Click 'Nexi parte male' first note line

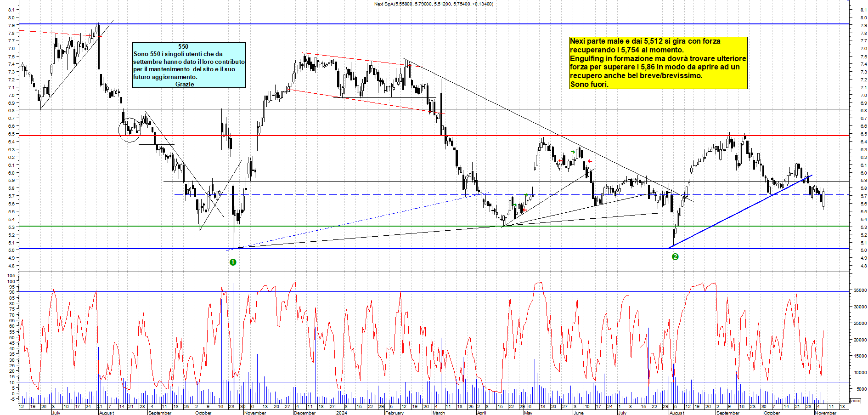(645, 41)
